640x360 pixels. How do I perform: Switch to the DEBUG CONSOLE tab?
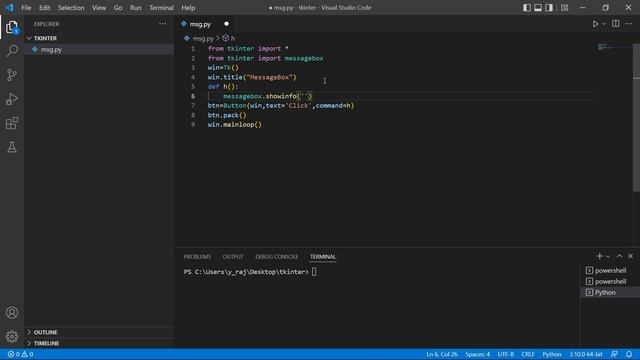click(276, 257)
